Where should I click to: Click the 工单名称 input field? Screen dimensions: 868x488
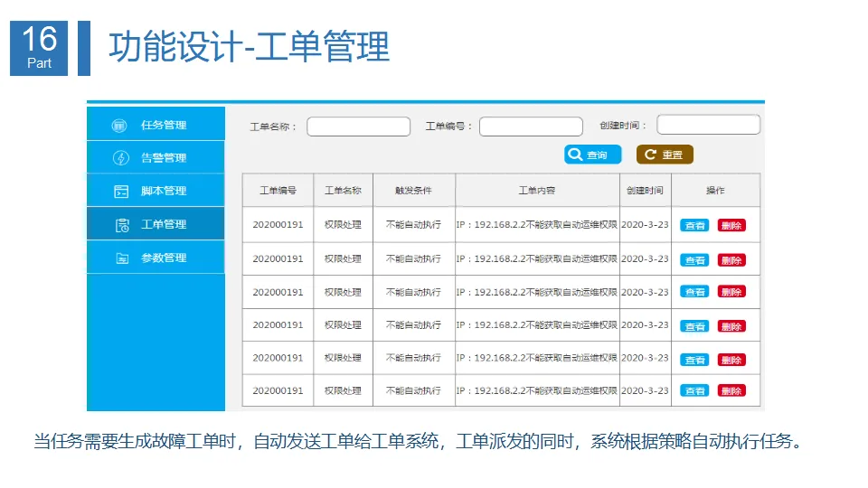[359, 127]
